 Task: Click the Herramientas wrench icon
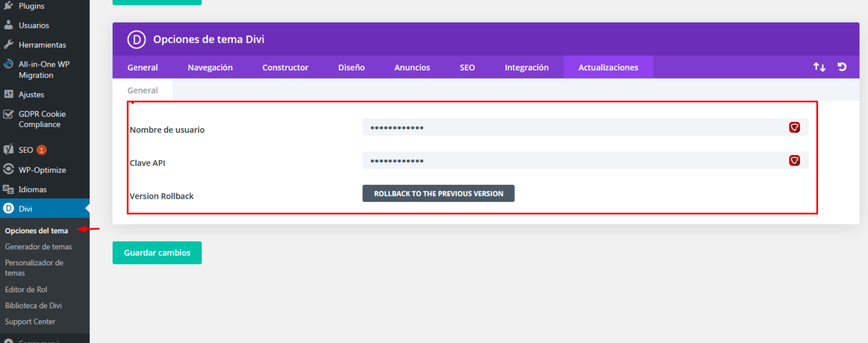pos(8,44)
